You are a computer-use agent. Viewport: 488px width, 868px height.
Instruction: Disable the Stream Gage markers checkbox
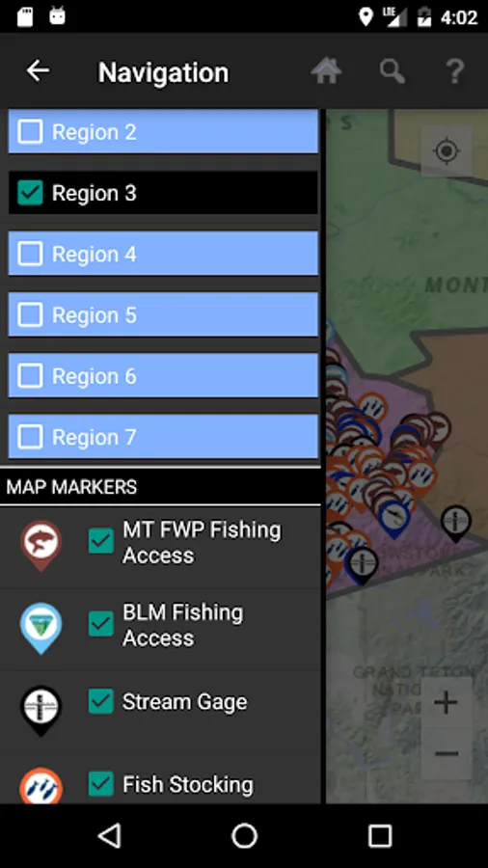100,701
